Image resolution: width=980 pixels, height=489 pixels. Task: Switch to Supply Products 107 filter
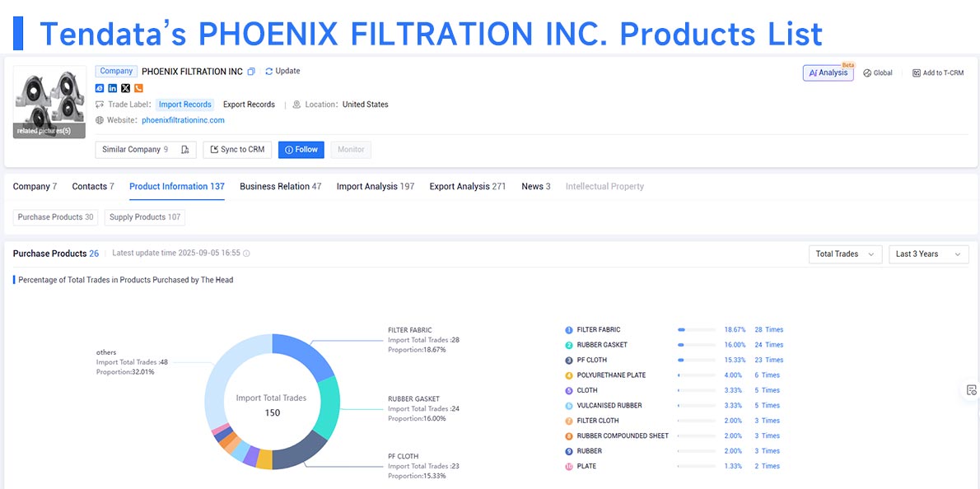click(x=145, y=217)
